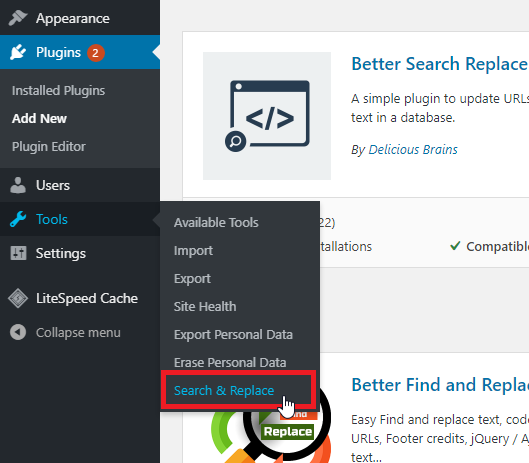
Task: Choose Available Tools from the flyout
Action: tap(216, 222)
